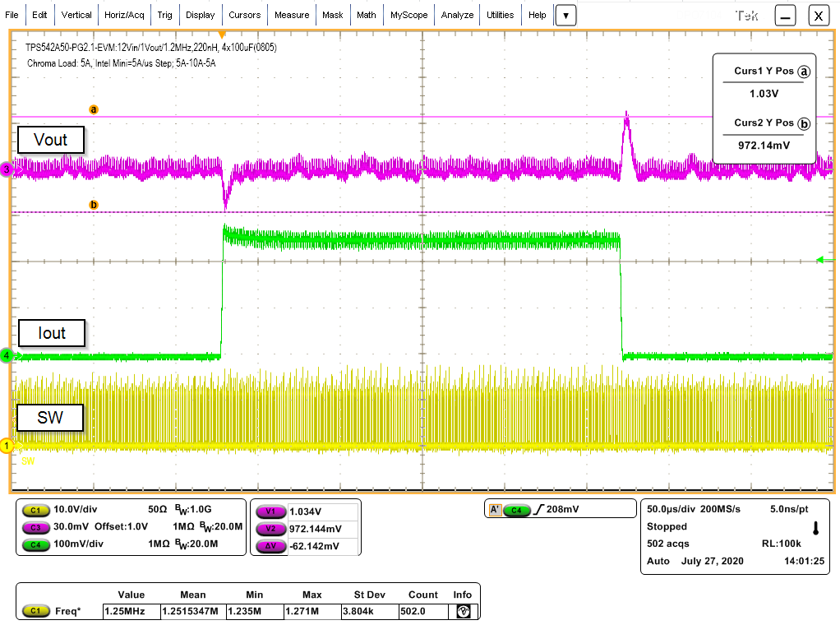Viewport: 840px width, 625px height.
Task: Click the circled-b control beside Curs2 Y Pos
Action: (805, 123)
